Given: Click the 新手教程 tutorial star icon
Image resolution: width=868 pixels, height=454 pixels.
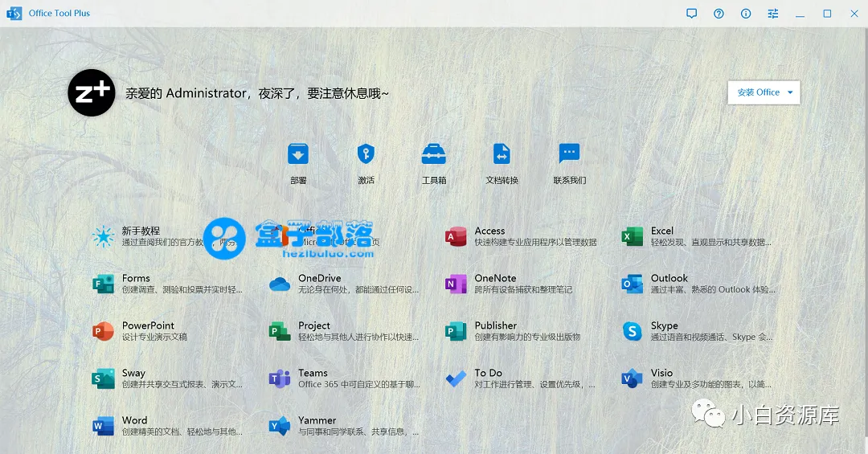Looking at the screenshot, I should click(x=103, y=236).
